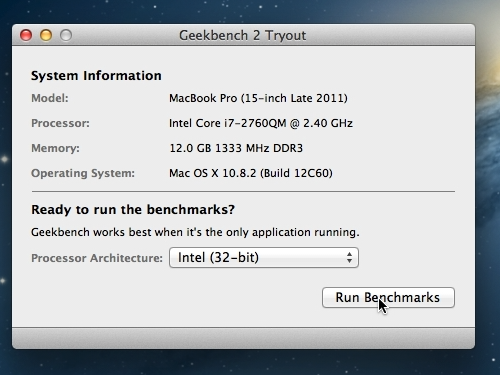Click Ready to run the benchmarks? heading
This screenshot has height=375, width=500.
(133, 210)
